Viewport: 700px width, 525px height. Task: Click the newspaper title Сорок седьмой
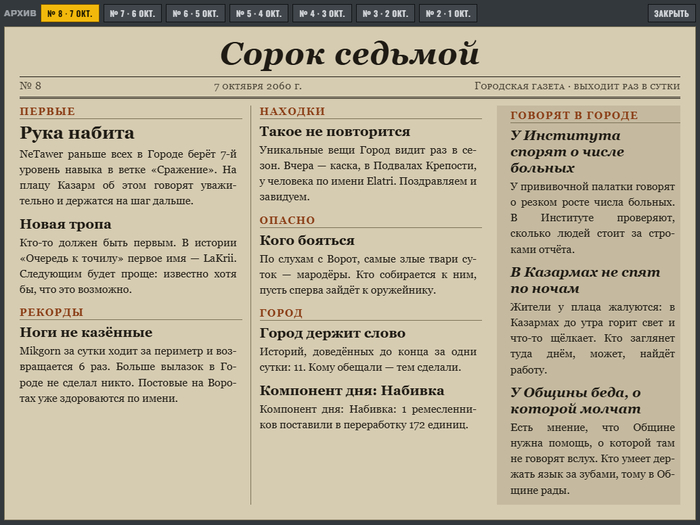click(350, 54)
